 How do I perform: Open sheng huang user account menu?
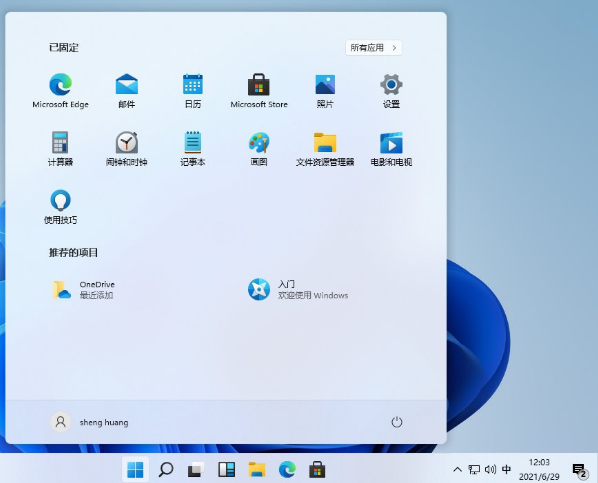[89, 422]
